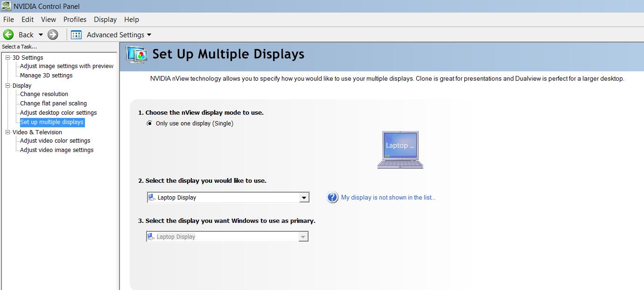Open the Help menu
644x290 pixels.
132,20
